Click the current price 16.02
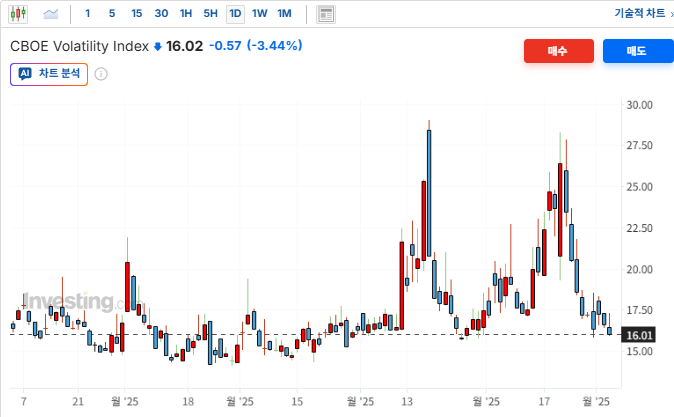Screen dimensions: 674x417 point(184,46)
